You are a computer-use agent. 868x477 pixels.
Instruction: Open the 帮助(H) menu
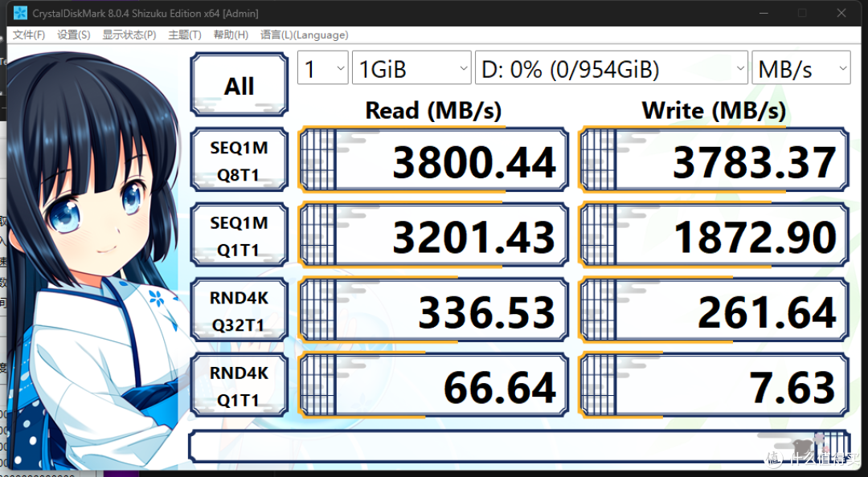click(x=231, y=35)
